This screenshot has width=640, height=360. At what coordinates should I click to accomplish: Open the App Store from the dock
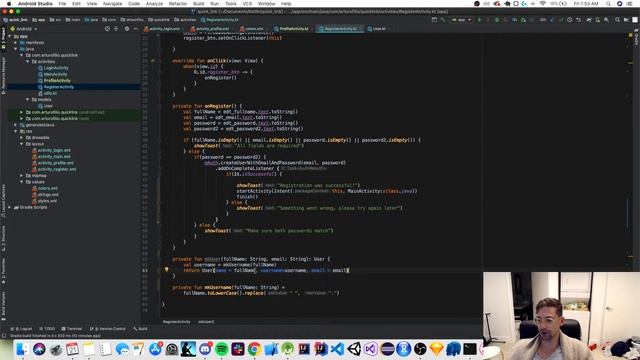[x=155, y=349]
